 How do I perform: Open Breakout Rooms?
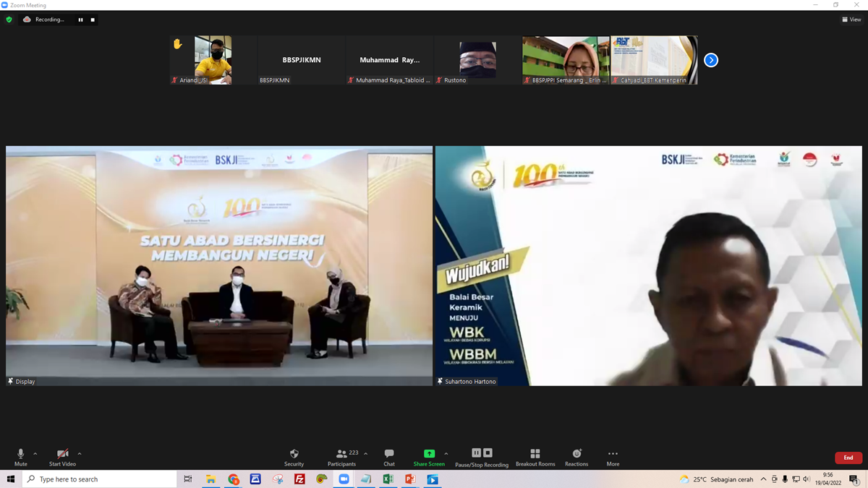tap(535, 457)
